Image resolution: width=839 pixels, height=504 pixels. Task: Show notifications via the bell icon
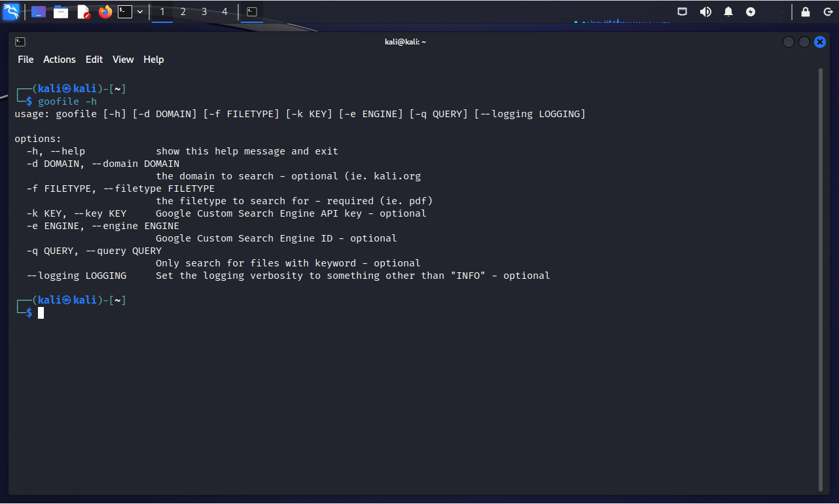(x=728, y=12)
